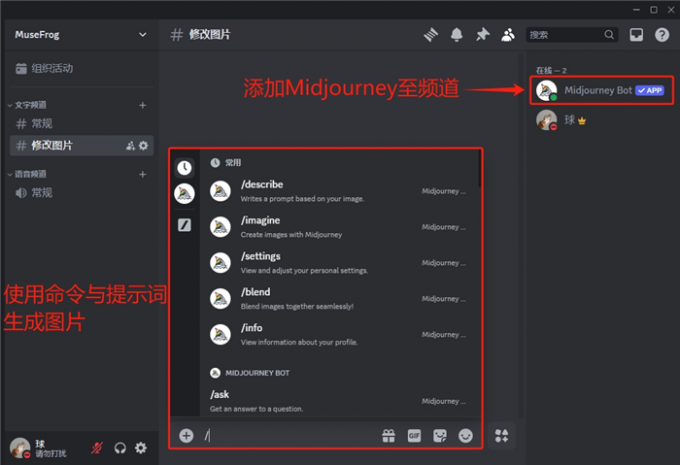Click the MIDJOURNEY BOT section header
Screen dimensions: 680x465
[250, 373]
